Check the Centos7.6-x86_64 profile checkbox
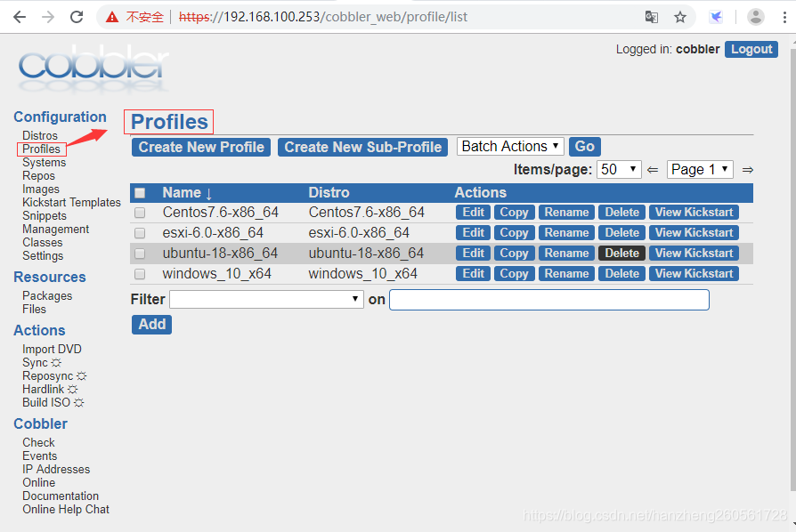 click(x=140, y=213)
